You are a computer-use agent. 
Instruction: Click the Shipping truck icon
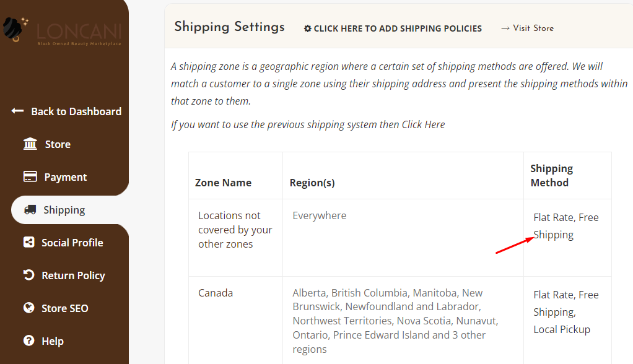tap(30, 209)
